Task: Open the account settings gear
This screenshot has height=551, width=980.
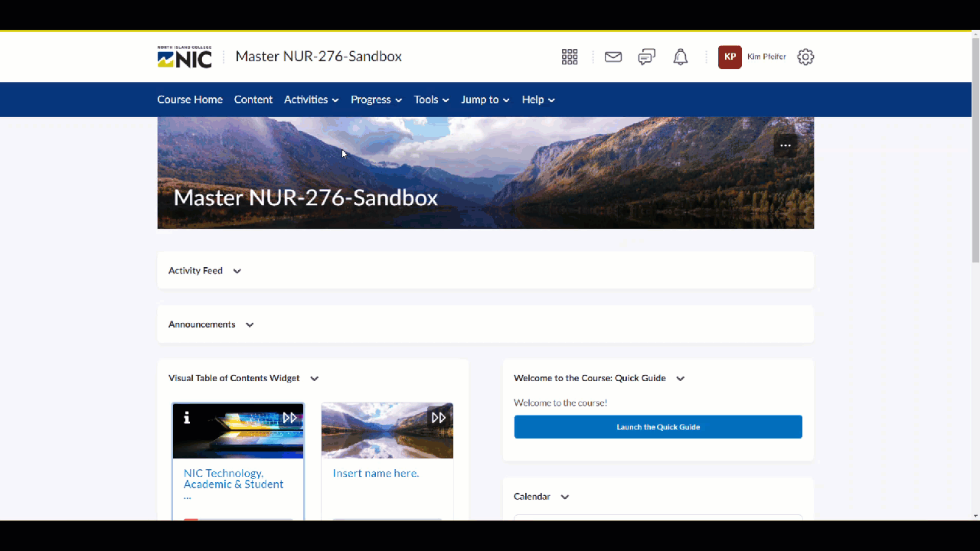Action: tap(805, 57)
